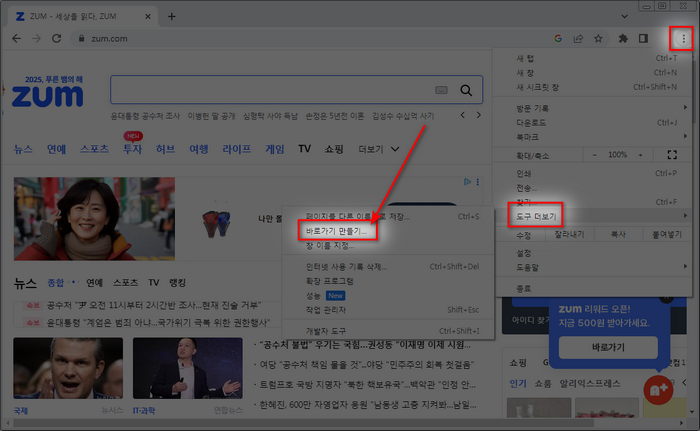Click the red floating A+ button
This screenshot has height=431, width=700.
coord(658,390)
